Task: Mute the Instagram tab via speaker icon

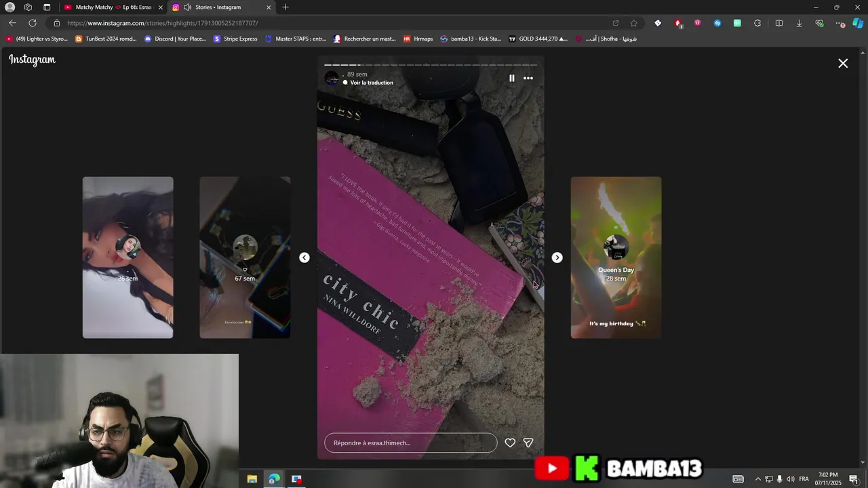Action: pyautogui.click(x=187, y=7)
